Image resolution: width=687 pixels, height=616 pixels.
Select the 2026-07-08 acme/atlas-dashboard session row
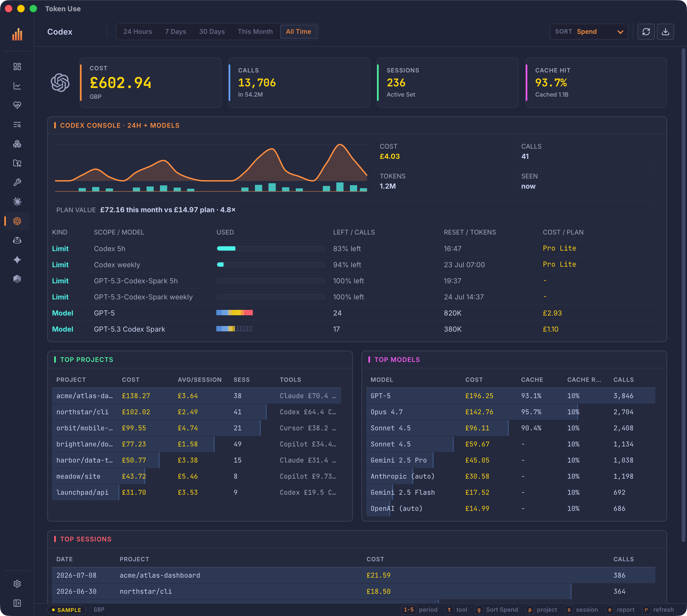point(353,575)
